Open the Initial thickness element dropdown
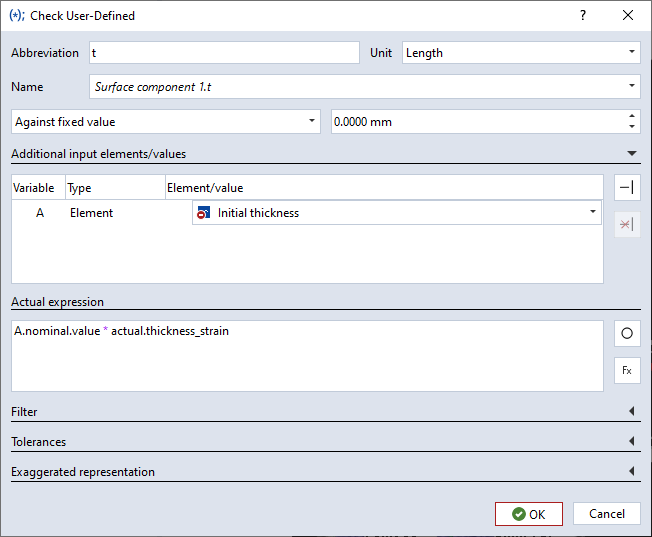 coord(592,212)
